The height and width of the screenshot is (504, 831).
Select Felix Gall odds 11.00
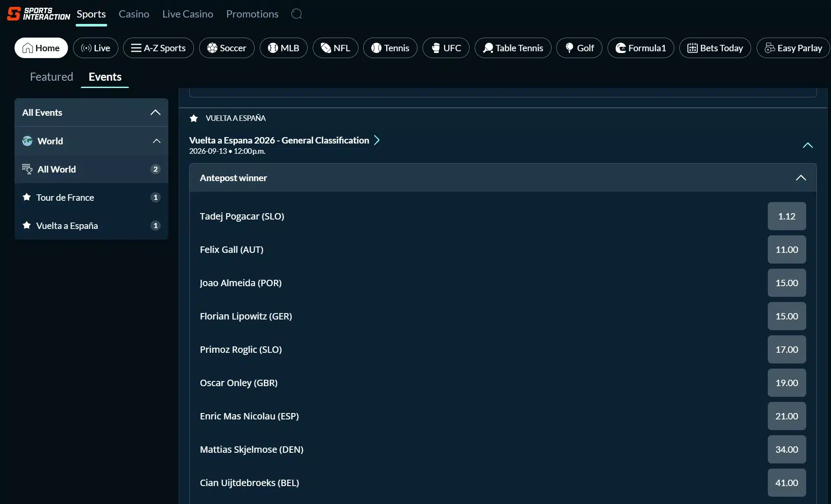[787, 249]
